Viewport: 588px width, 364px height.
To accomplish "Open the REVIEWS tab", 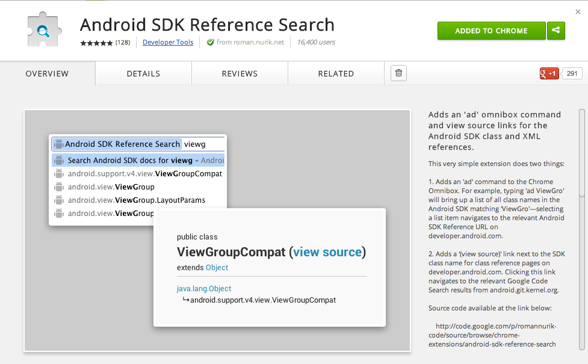I will 239,73.
